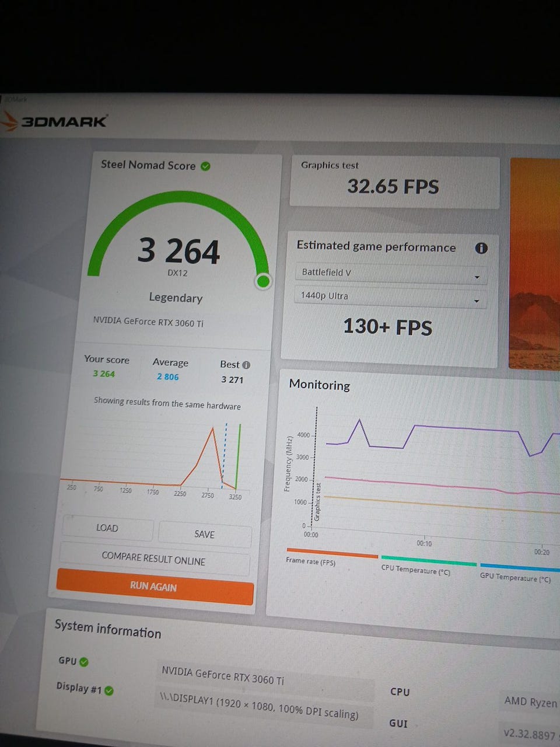Click the System information heading
This screenshot has width=560, height=747.
108,629
